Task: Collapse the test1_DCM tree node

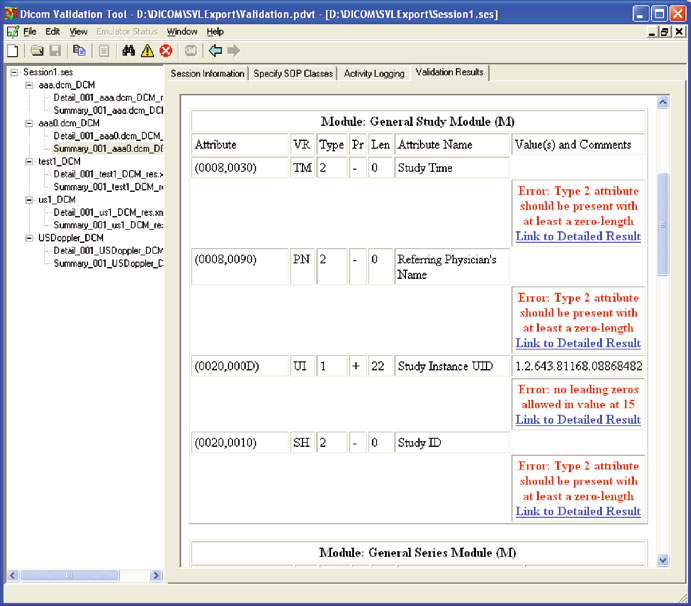Action: 29,162
